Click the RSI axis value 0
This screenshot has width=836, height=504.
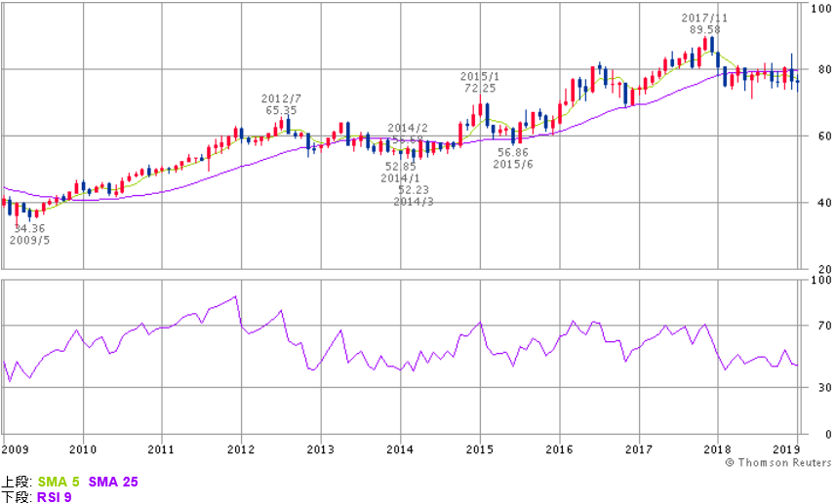tap(828, 434)
